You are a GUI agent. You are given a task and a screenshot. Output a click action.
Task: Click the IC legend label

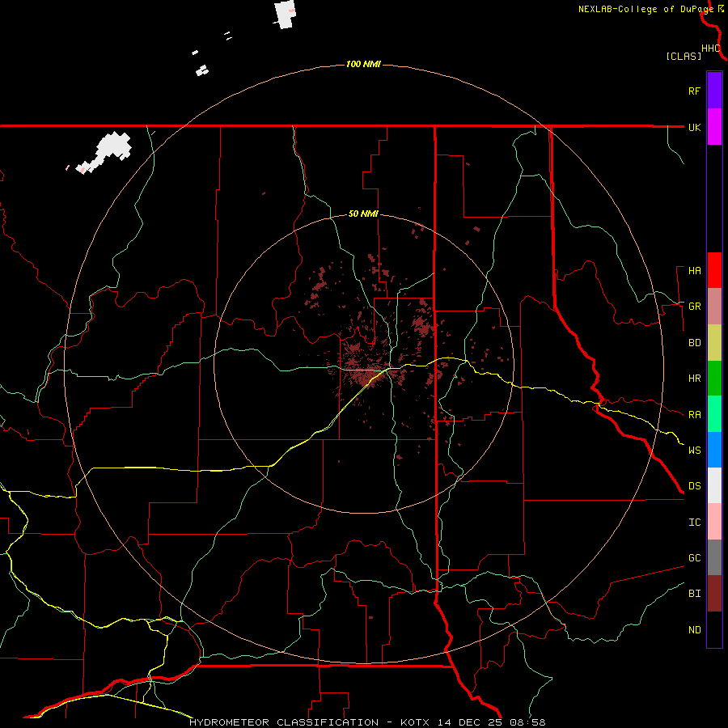point(694,523)
